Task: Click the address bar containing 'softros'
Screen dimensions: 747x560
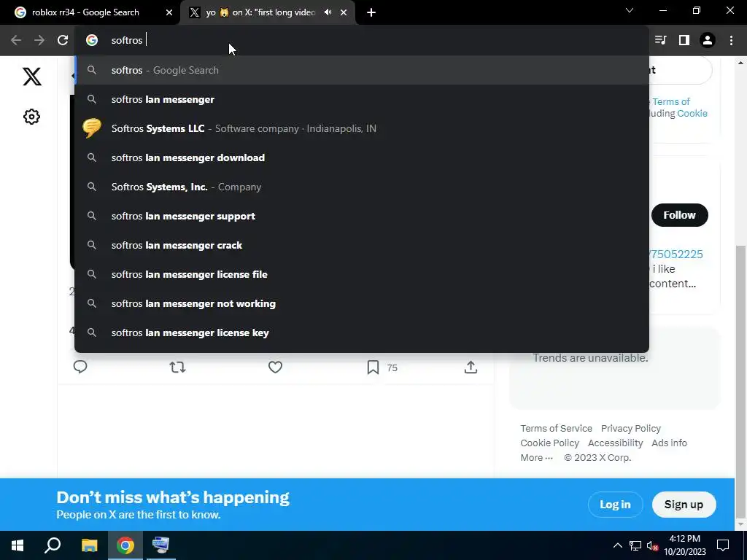Action: click(362, 40)
